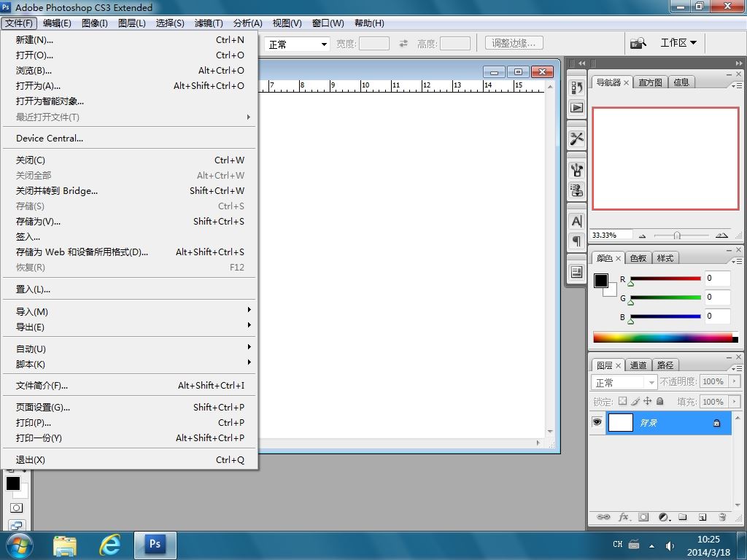
Task: Add a layer style with fx icon
Action: pyautogui.click(x=624, y=517)
